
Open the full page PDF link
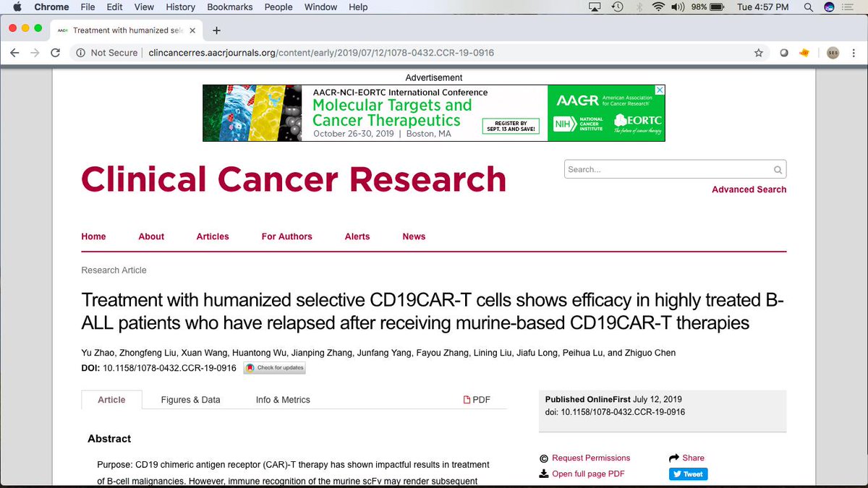coord(588,474)
